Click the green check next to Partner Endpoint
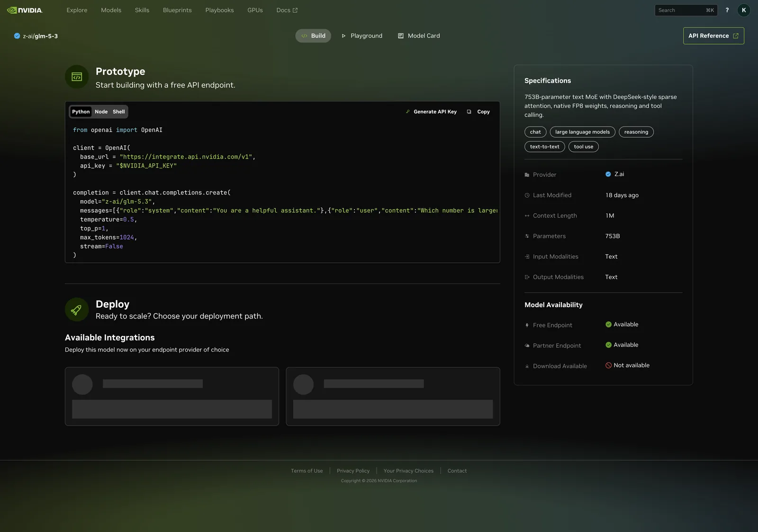Viewport: 758px width, 532px height. [x=608, y=345]
